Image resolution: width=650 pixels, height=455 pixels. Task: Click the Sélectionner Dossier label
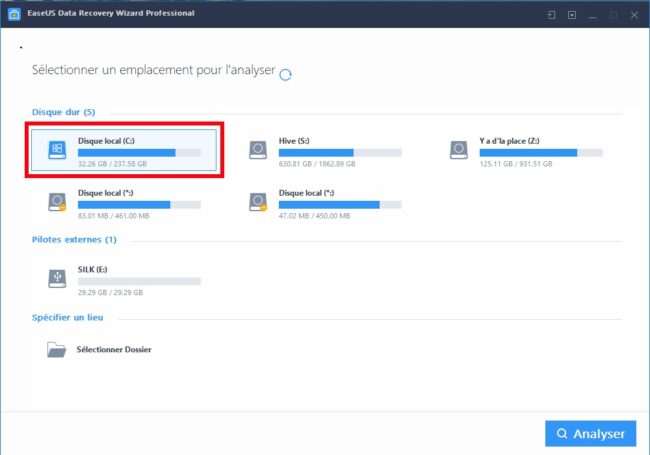[114, 349]
